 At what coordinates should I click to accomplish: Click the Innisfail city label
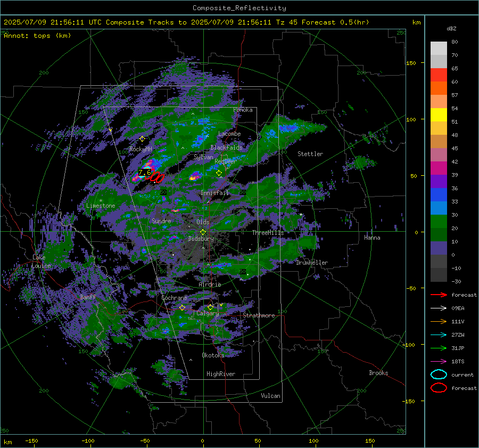(214, 193)
